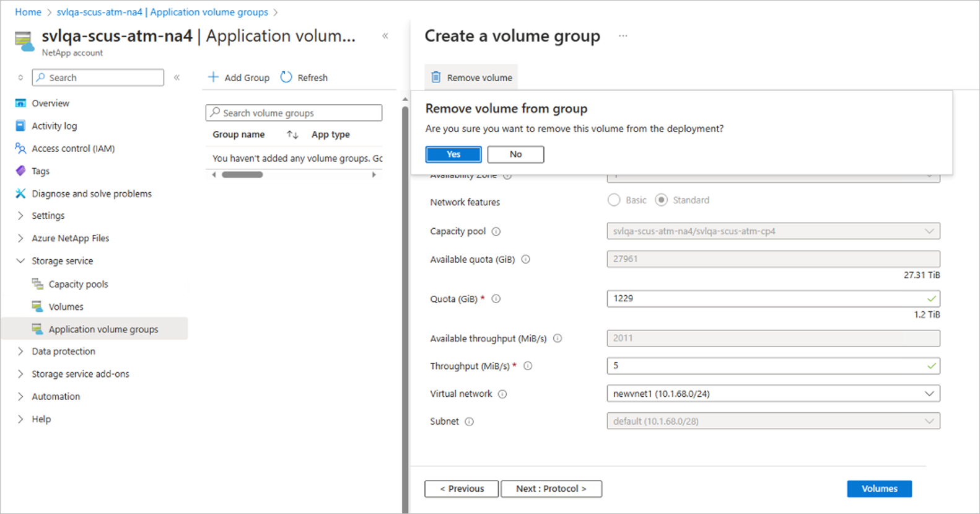The height and width of the screenshot is (514, 980).
Task: Click the plus icon for Add Group
Action: coord(213,77)
